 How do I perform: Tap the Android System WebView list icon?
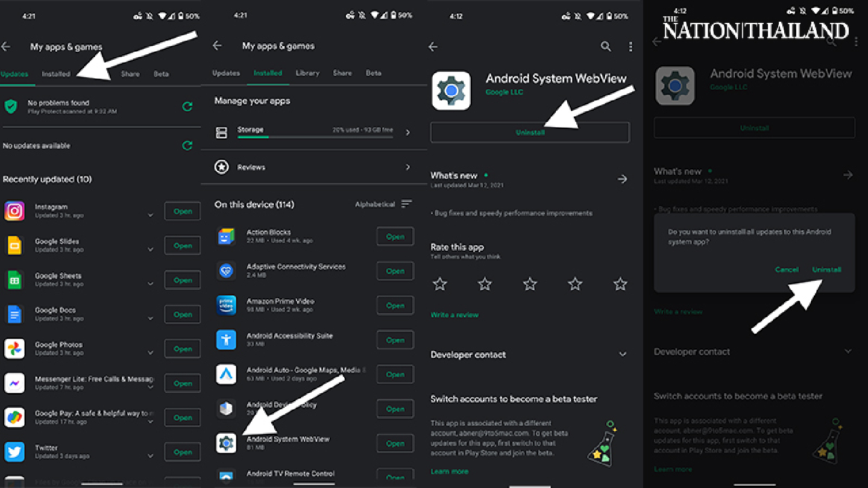226,443
